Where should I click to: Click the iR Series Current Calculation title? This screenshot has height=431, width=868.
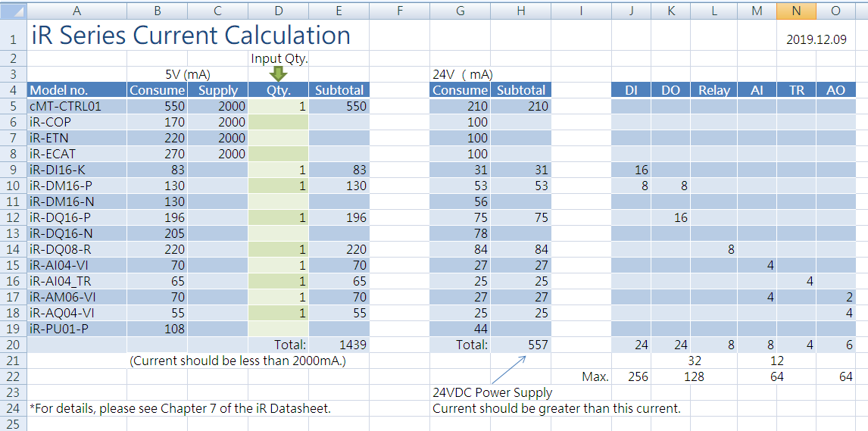pyautogui.click(x=191, y=36)
